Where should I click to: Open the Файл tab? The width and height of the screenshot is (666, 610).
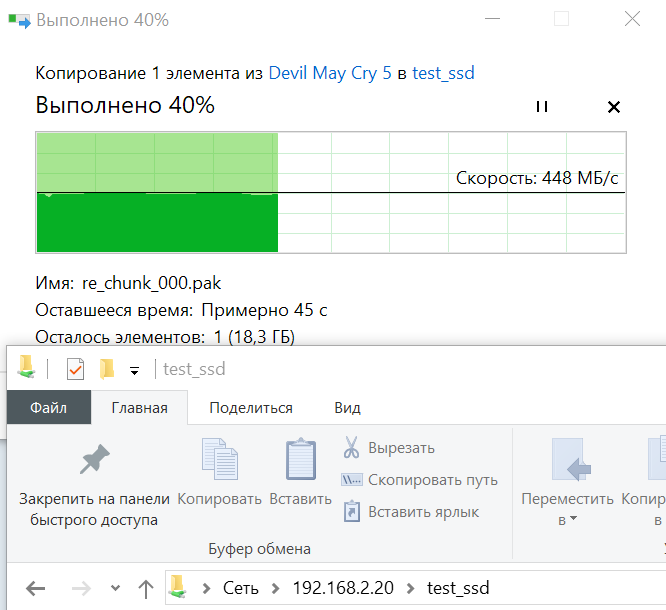pos(48,407)
